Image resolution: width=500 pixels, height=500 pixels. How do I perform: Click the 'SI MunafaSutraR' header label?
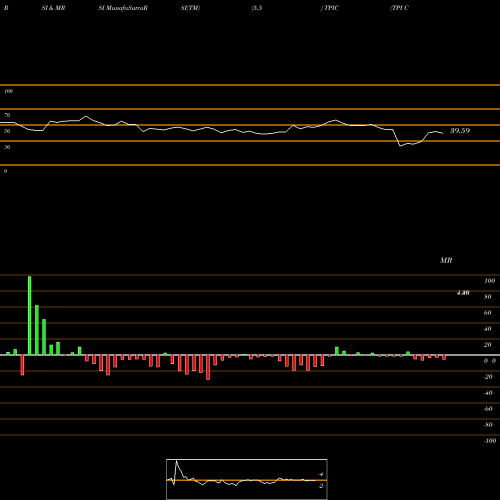[123, 8]
